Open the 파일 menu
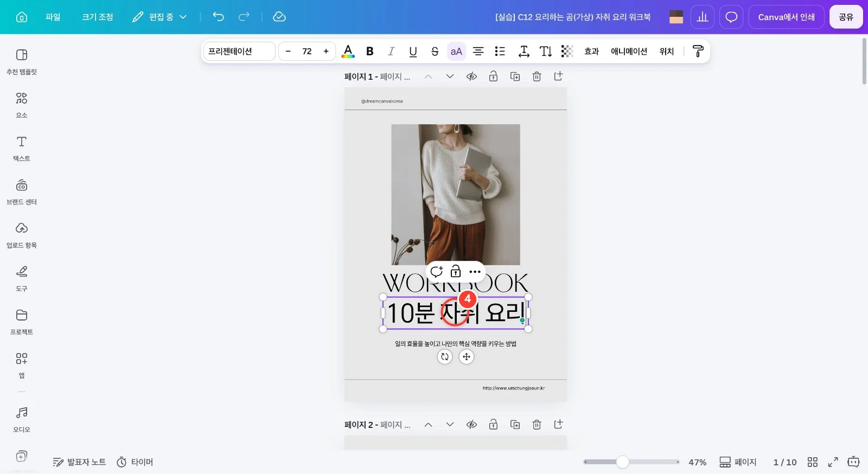Viewport: 868px width, 474px height. point(53,17)
